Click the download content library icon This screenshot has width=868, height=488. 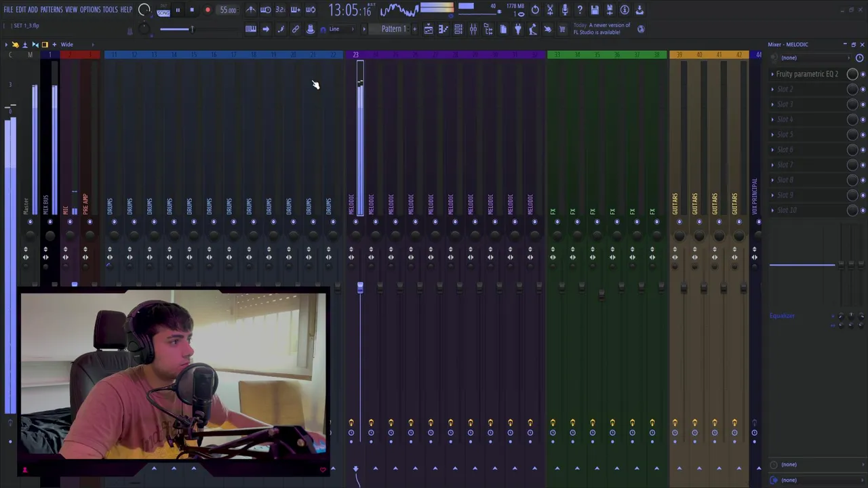pyautogui.click(x=639, y=10)
